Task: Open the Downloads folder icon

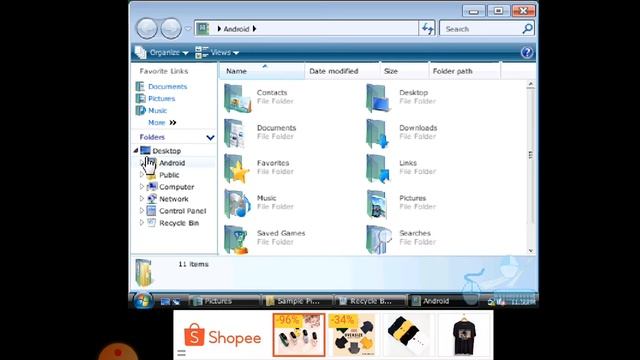Action: tap(378, 133)
